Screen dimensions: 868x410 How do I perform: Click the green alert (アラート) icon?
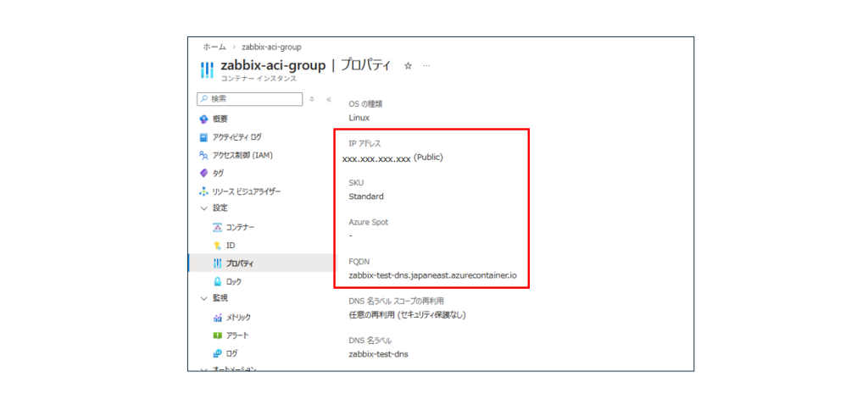pos(218,335)
